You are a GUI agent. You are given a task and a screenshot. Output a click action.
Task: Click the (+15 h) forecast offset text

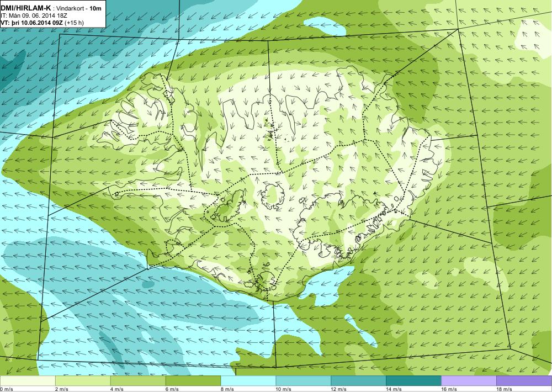[75, 23]
